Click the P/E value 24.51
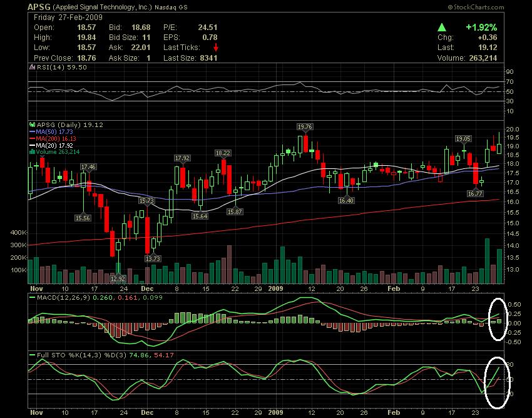This screenshot has width=532, height=418. [208, 28]
